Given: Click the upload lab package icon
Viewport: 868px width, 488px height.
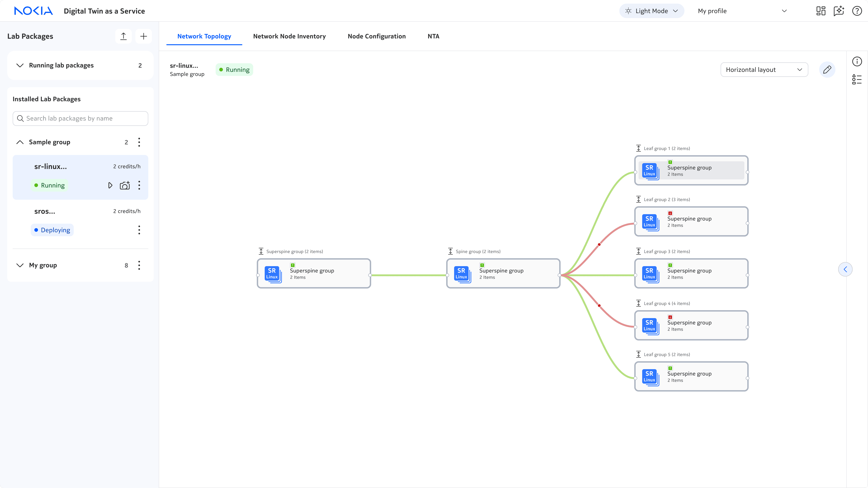Looking at the screenshot, I should (x=123, y=36).
